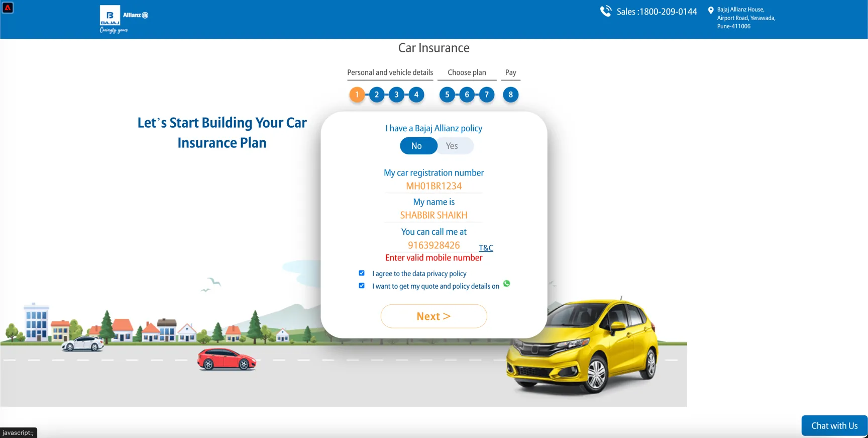Click 'Let's Start Building Your Car Insurance Plan' heading
868x438 pixels.
click(x=222, y=133)
